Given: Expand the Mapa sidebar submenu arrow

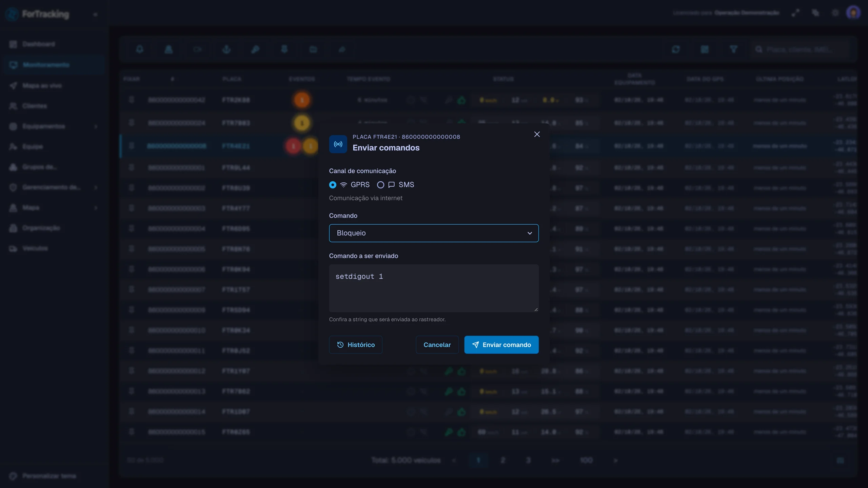Looking at the screenshot, I should (x=96, y=208).
